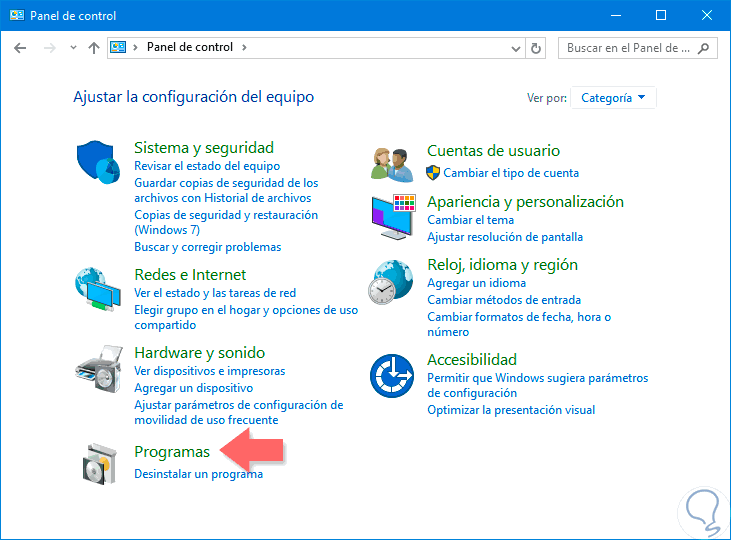731x540 pixels.
Task: Open the Categoría view-by dropdown
Action: (x=613, y=98)
